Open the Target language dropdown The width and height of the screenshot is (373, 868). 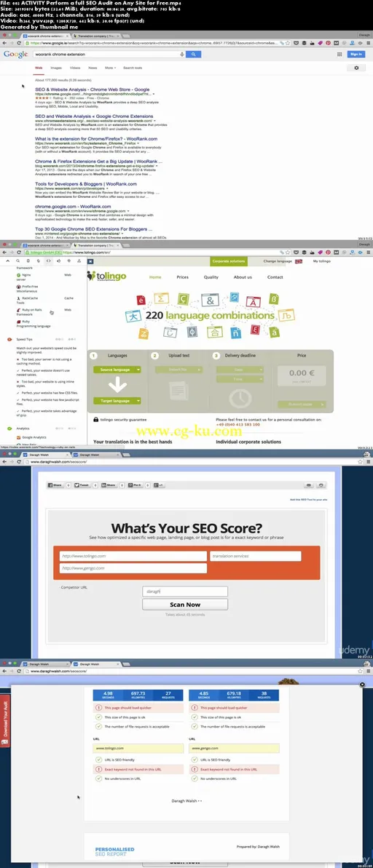(117, 400)
